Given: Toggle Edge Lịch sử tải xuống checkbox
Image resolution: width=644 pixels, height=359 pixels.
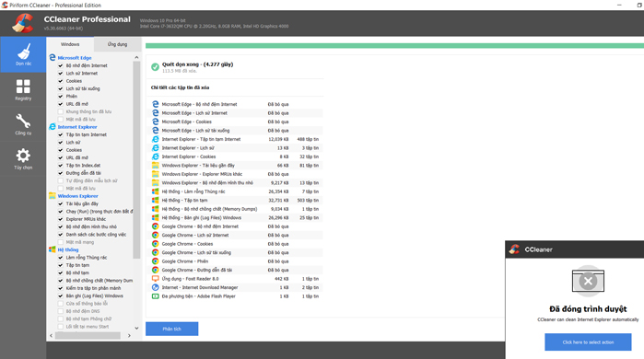Looking at the screenshot, I should 61,88.
